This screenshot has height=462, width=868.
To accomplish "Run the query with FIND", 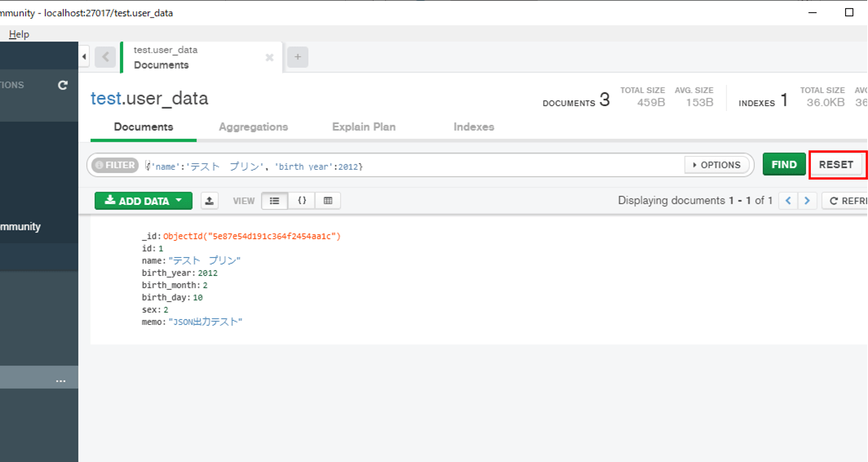I will [x=784, y=165].
